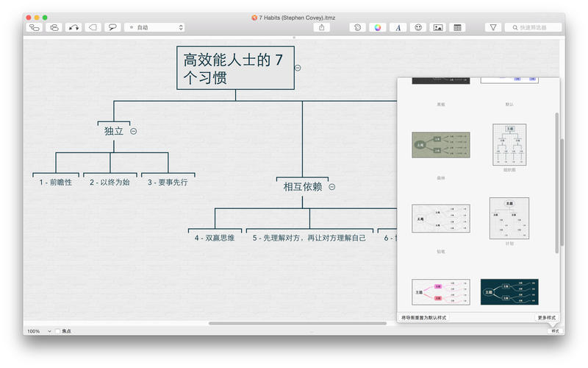Click the clock toolbar icon
The height and width of the screenshot is (368, 588).
point(358,27)
